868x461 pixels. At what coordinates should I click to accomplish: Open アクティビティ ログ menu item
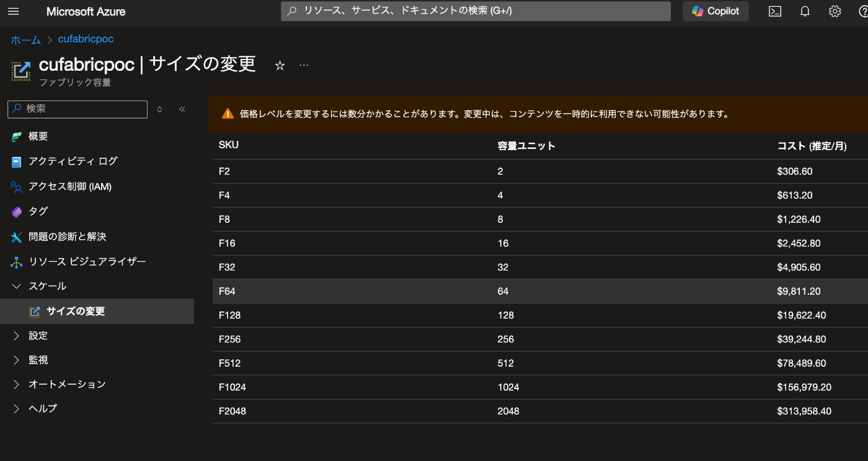(x=73, y=161)
